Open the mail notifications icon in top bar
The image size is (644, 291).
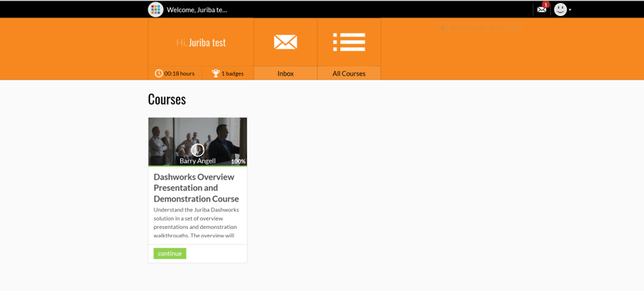point(542,9)
